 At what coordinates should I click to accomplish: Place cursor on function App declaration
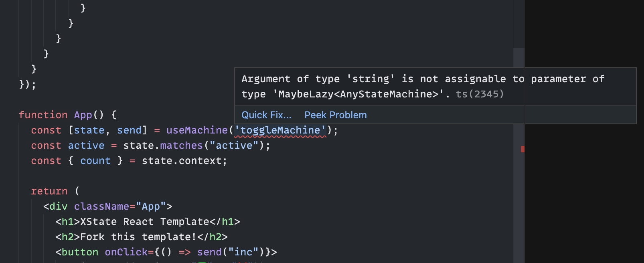point(67,115)
